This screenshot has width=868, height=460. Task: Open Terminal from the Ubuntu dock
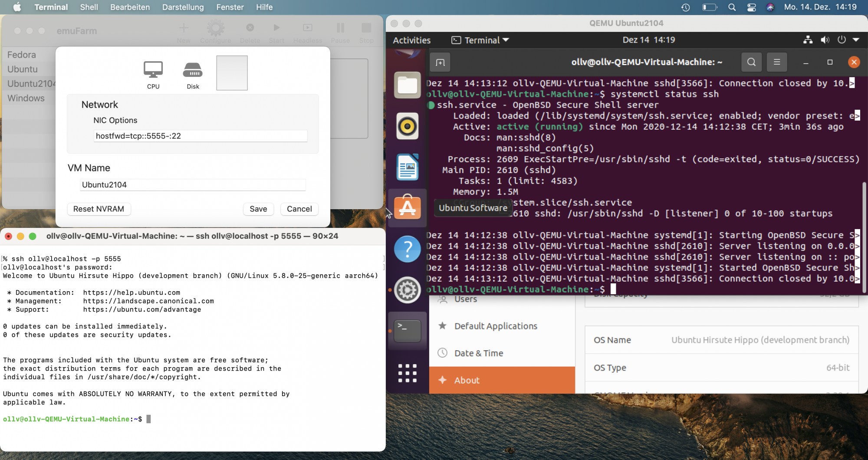click(407, 331)
